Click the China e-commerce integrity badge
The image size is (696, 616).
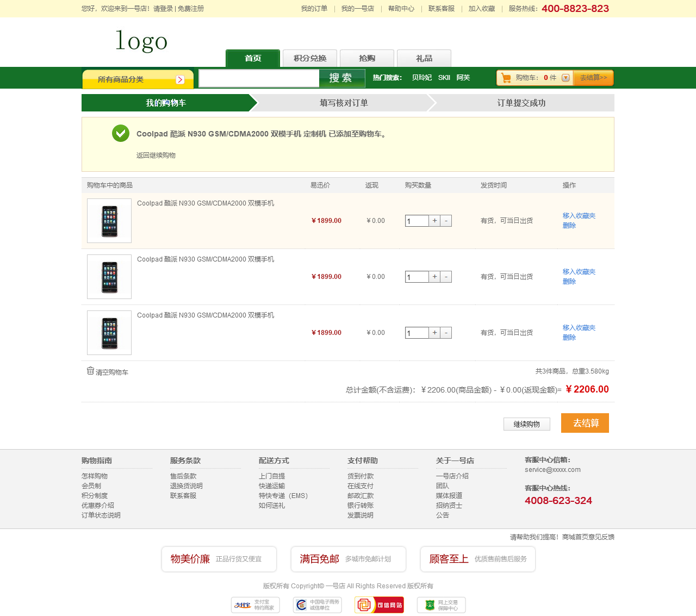[318, 605]
